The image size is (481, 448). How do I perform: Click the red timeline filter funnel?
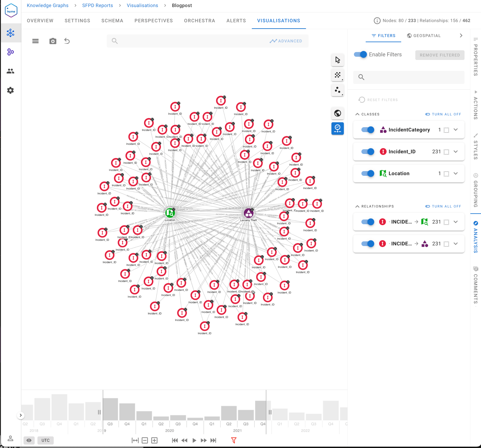point(233,440)
